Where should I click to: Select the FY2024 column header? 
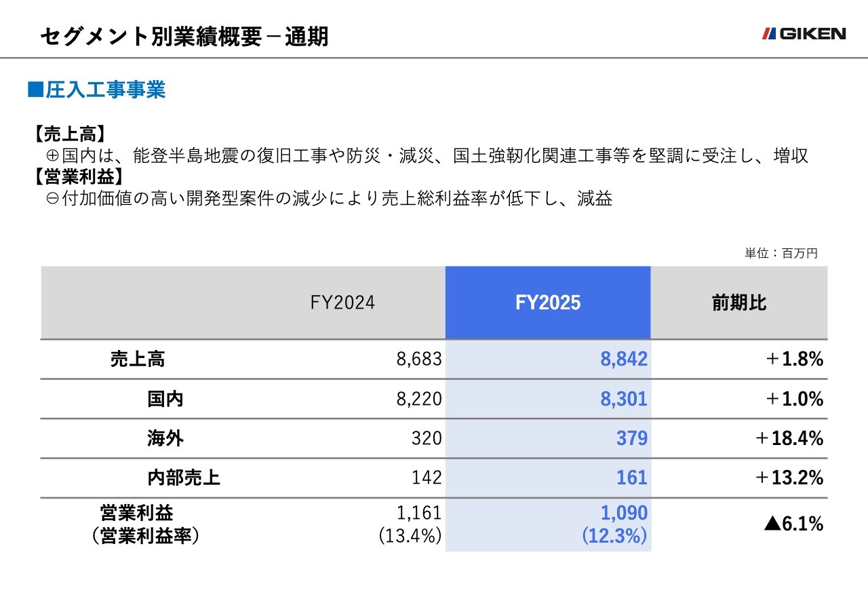(x=342, y=303)
